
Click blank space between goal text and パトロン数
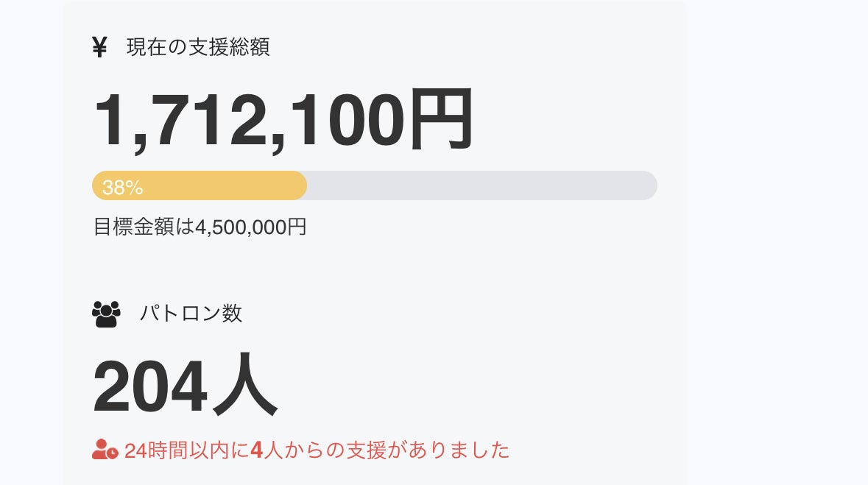(368, 269)
